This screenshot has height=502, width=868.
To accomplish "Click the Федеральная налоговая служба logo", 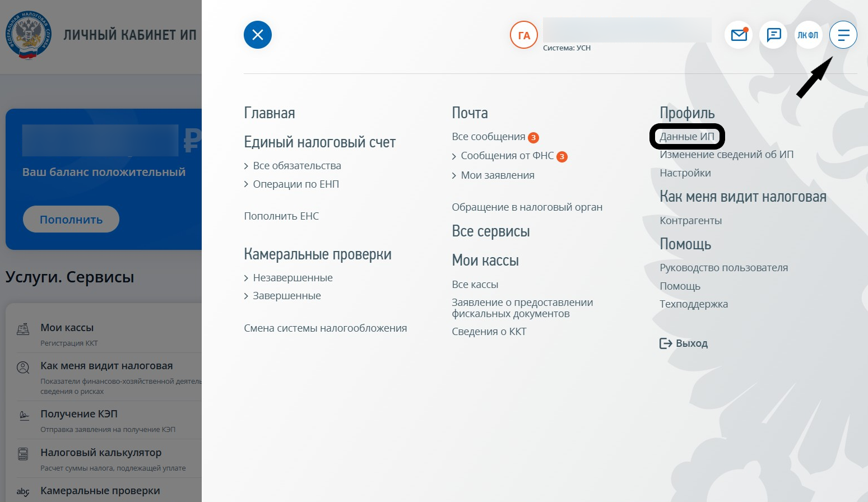I will tap(27, 34).
